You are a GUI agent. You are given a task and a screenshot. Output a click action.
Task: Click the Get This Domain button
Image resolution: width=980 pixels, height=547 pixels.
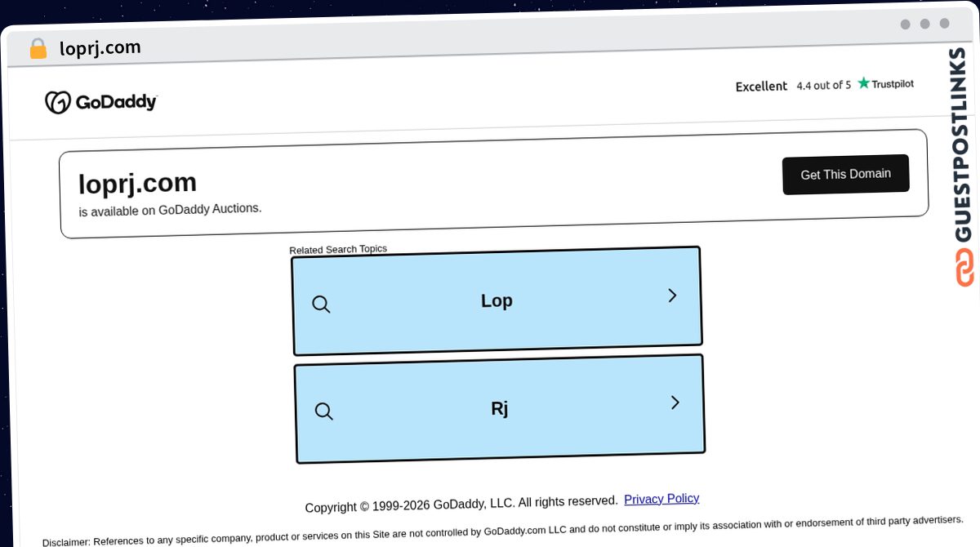pos(845,175)
